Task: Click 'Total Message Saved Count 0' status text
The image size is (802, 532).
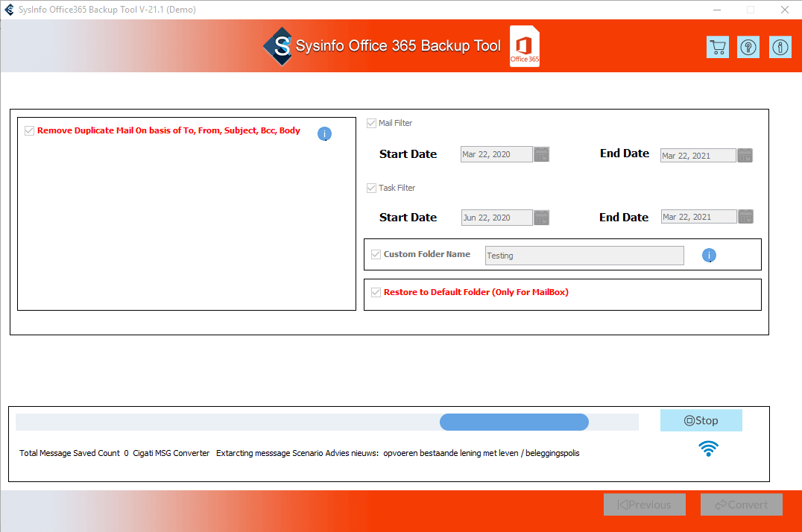Action: click(75, 453)
